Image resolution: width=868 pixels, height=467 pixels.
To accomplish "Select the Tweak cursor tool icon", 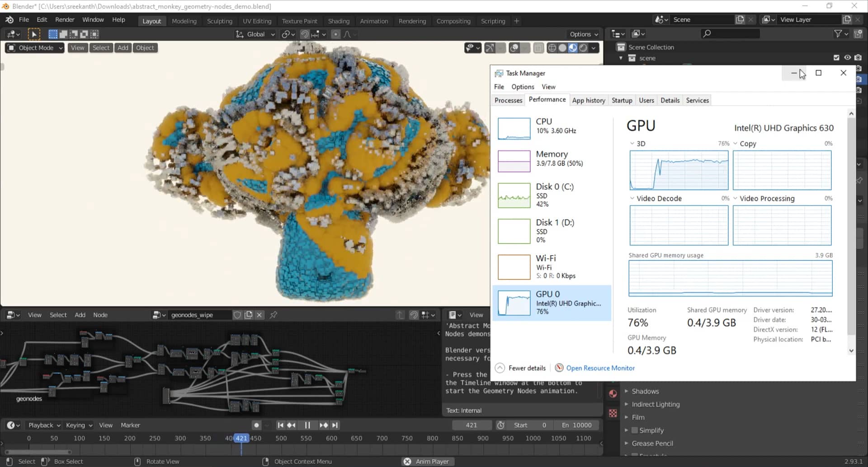I will [34, 34].
